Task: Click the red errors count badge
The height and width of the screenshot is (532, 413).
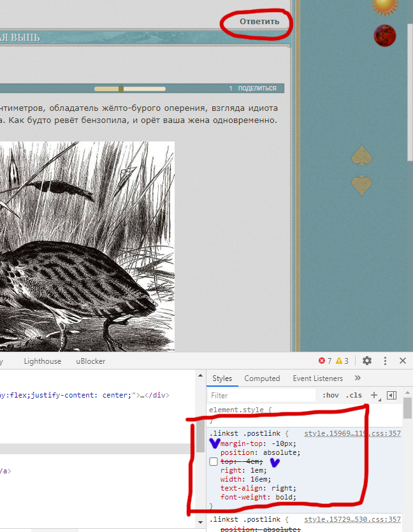Action: coord(325,361)
